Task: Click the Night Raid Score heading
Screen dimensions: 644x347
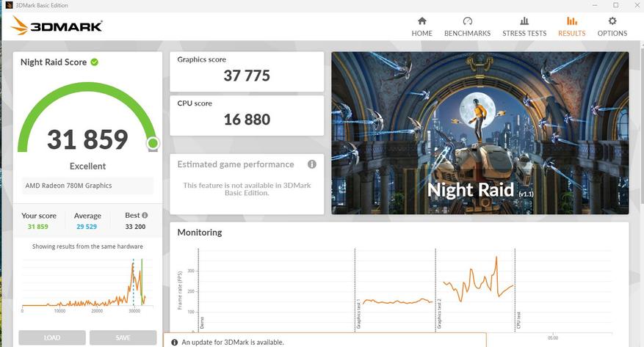Action: pos(54,62)
